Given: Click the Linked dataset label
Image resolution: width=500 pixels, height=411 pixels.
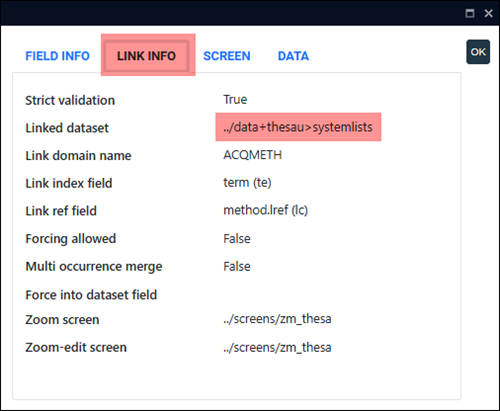Looking at the screenshot, I should coord(67,128).
